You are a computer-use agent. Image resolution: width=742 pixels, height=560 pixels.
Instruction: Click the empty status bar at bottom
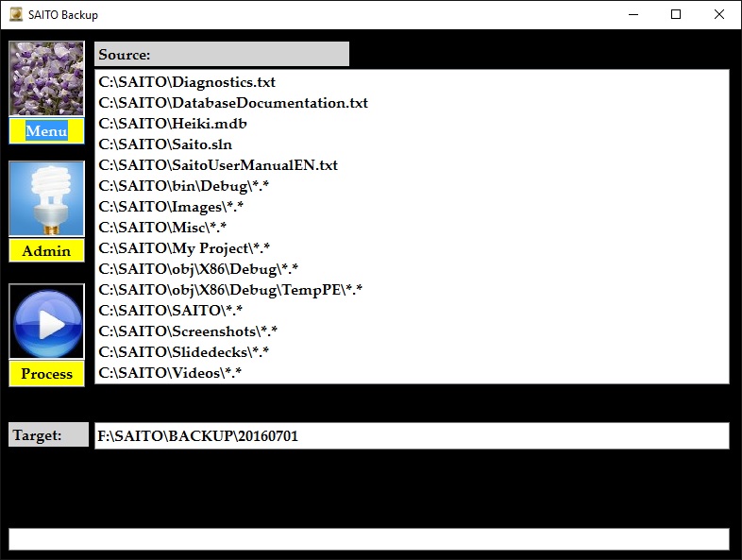[x=369, y=538]
